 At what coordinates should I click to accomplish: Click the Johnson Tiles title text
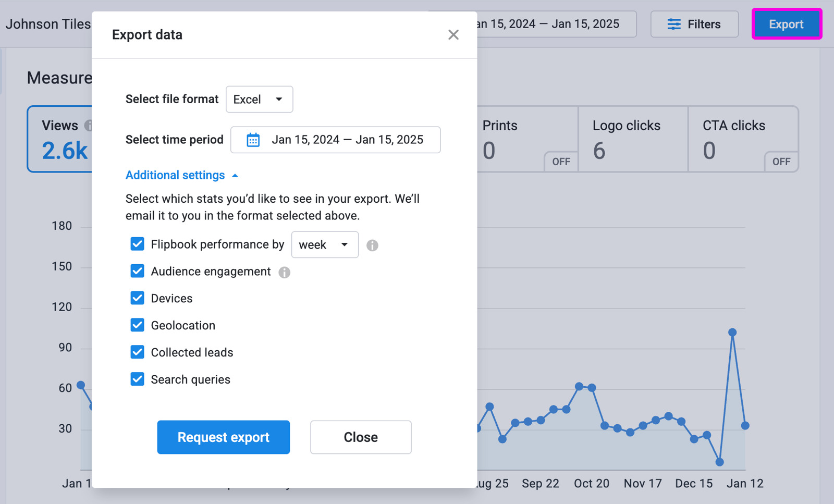[48, 24]
